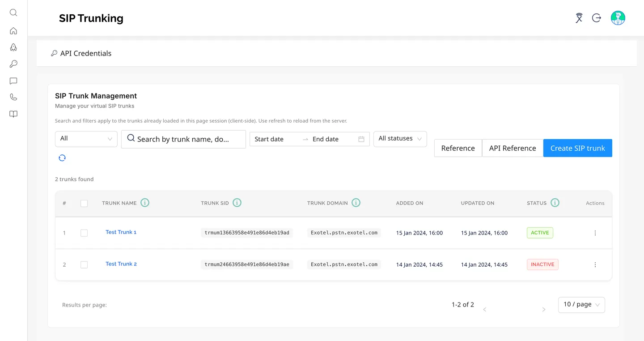Click the Test Trunk 1 domain Exotel.pstn.exotel.com
Viewport: 644px width, 341px height.
344,233
